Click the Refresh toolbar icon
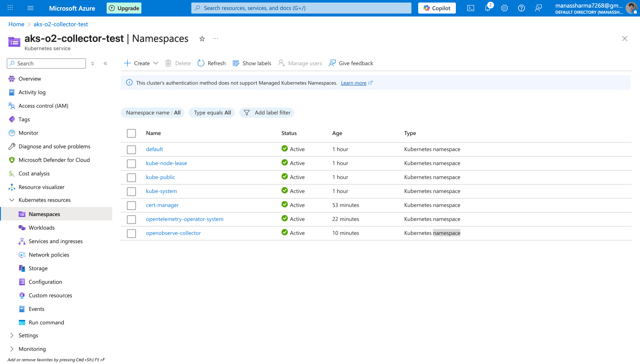 211,63
